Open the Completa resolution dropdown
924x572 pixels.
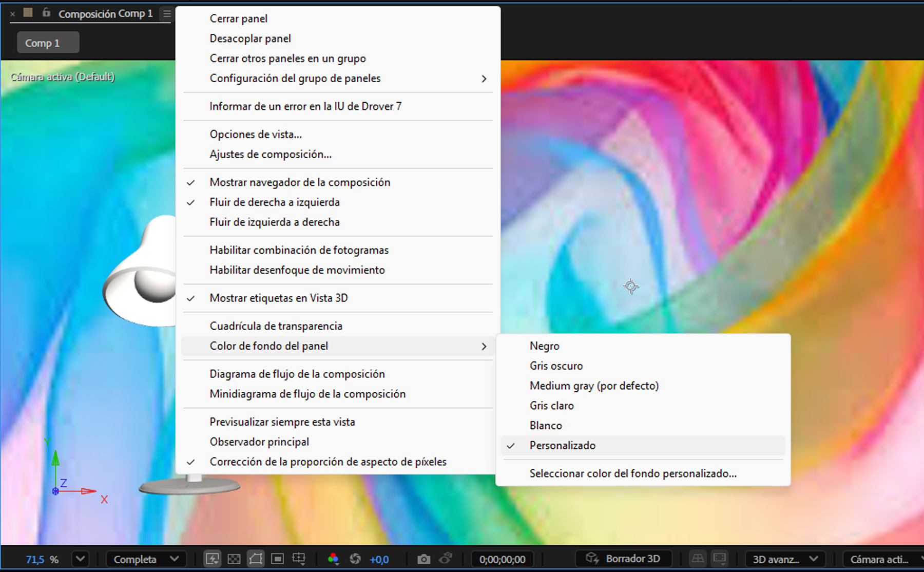pyautogui.click(x=146, y=559)
